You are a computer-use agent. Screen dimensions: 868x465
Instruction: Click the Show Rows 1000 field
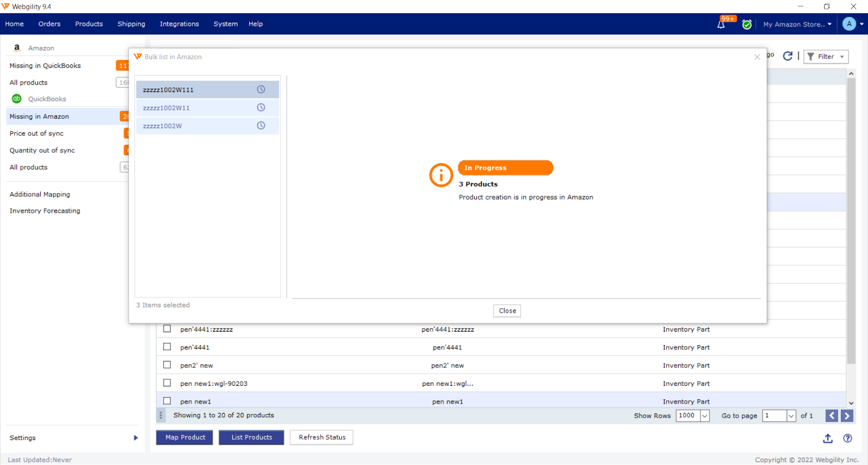(687, 416)
